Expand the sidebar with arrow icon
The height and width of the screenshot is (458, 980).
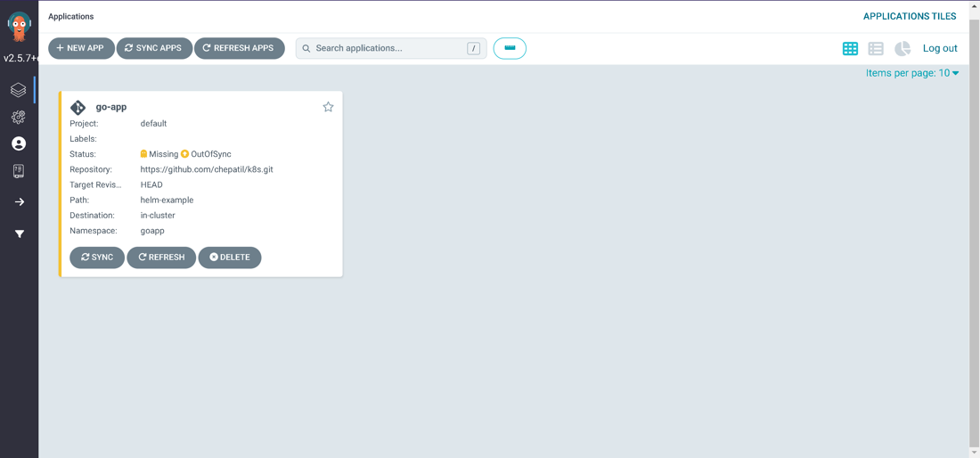19,202
